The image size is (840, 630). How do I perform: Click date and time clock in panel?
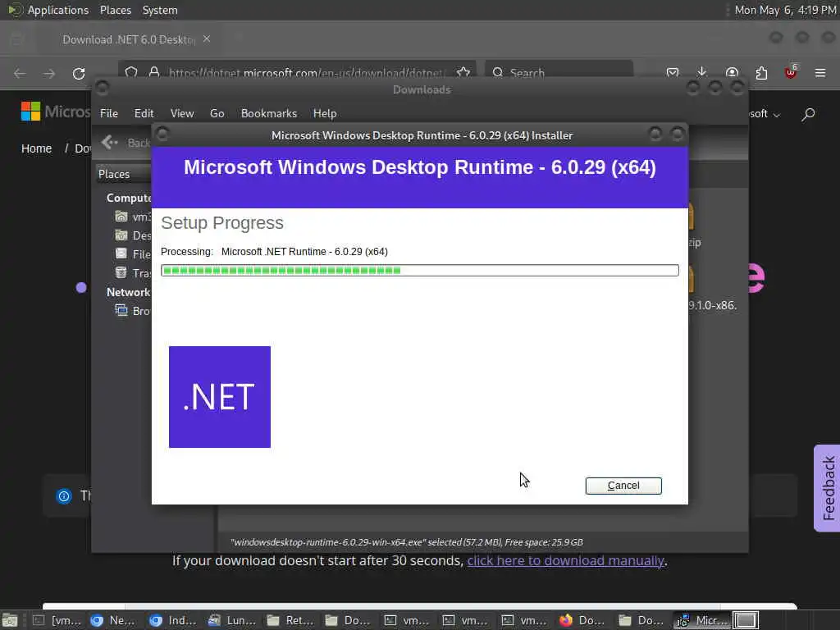785,10
